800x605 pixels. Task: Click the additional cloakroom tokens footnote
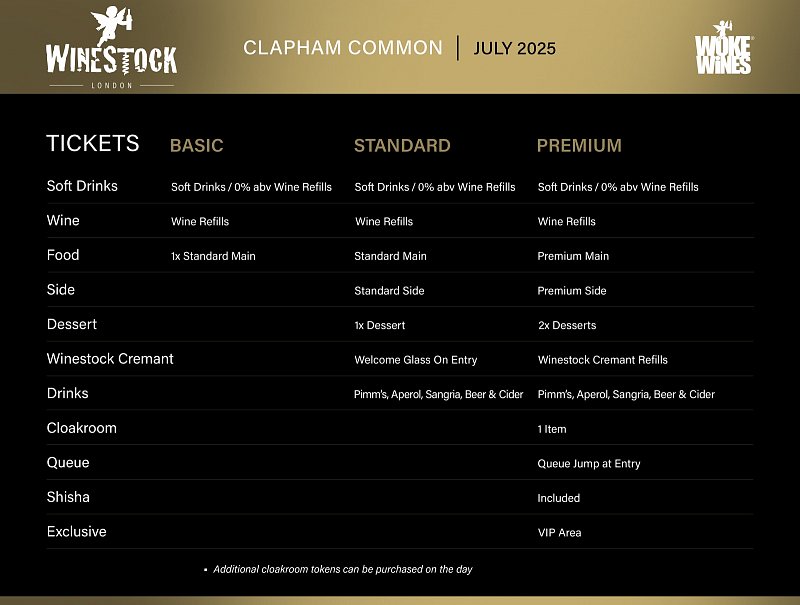[343, 569]
